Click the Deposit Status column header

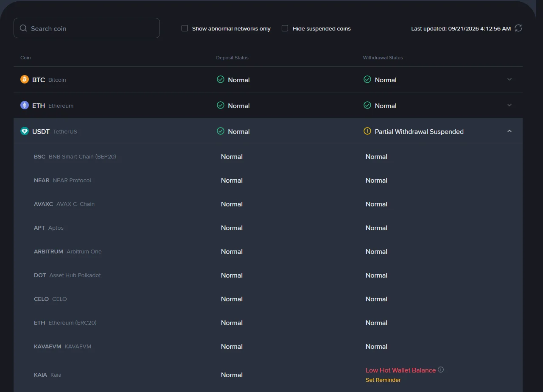[232, 58]
